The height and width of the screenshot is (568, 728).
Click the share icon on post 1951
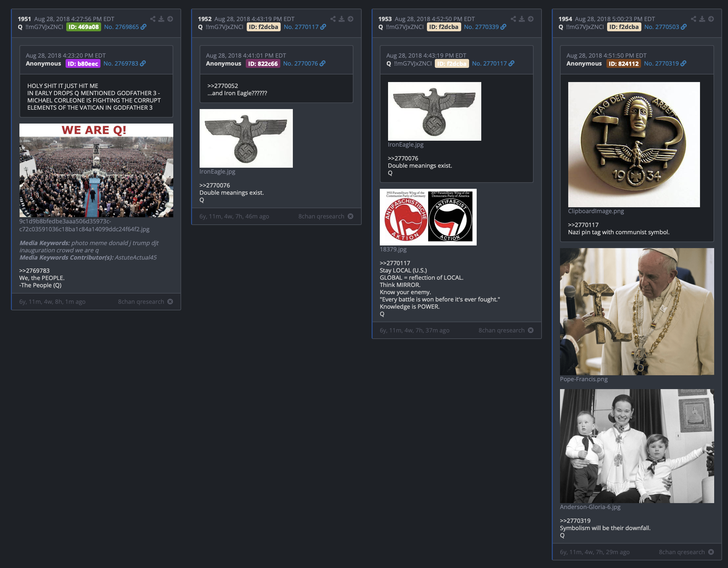tap(153, 19)
